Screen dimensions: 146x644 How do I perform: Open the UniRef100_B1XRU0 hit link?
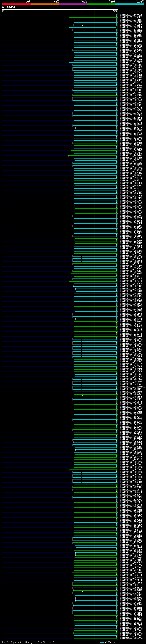click(131, 93)
